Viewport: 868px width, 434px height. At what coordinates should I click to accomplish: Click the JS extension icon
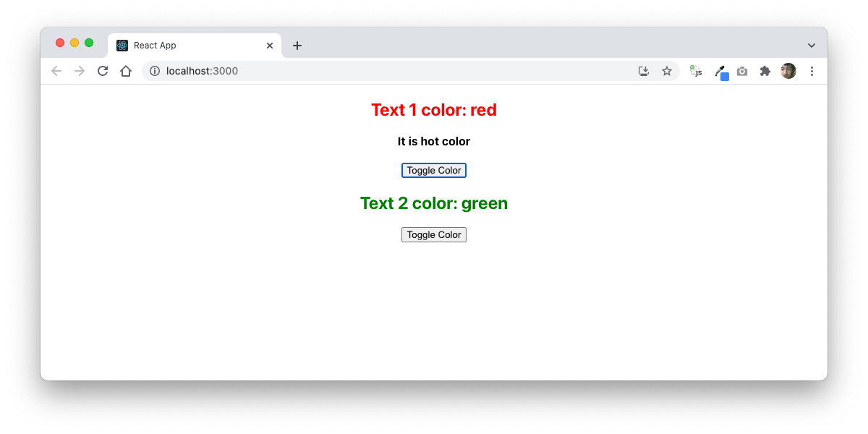[x=695, y=70]
